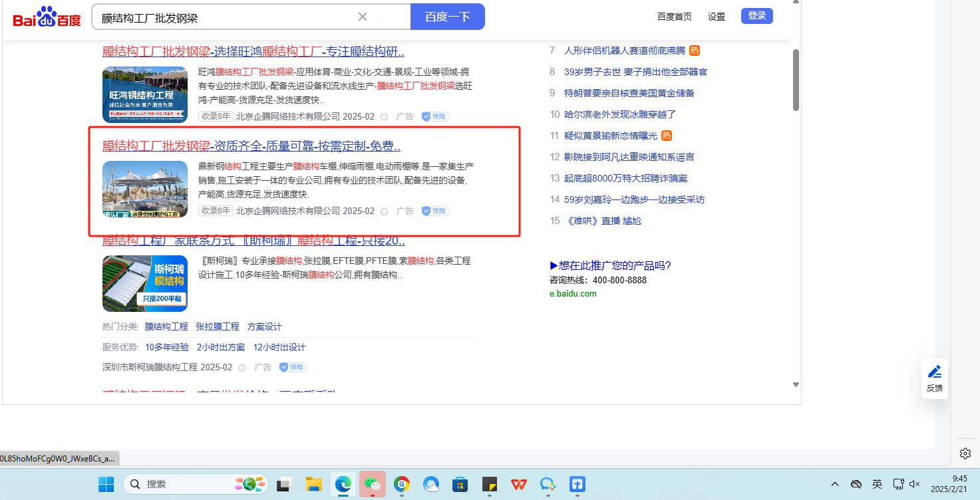Open WeChat from the taskbar
Screen dimensions: 980x500
(x=373, y=484)
